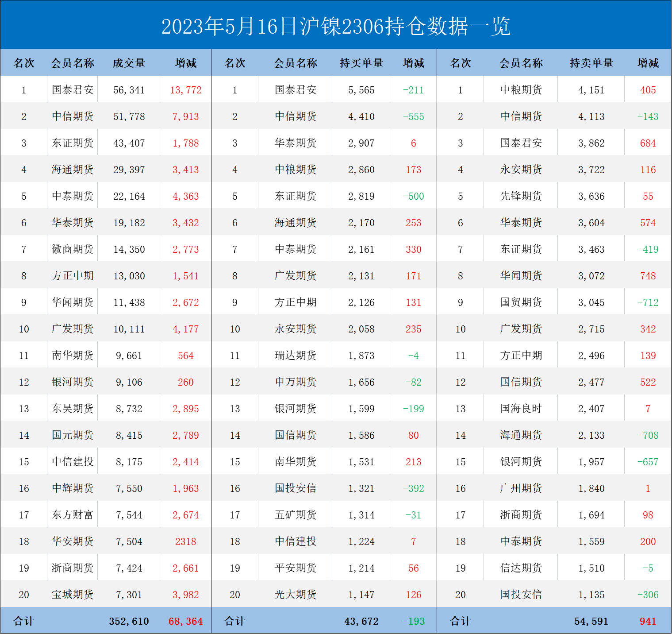
Task: Select the short change value 574
Action: tap(648, 223)
